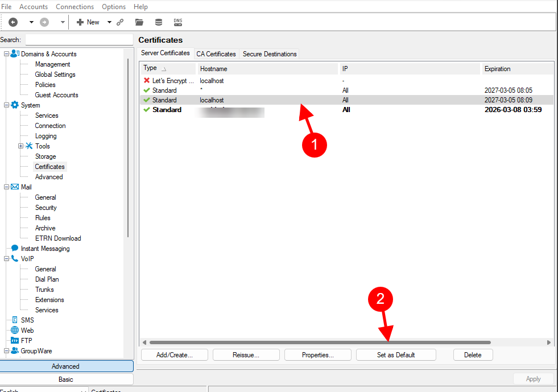Click the Instant Messaging chat bubble icon
The image size is (558, 392).
tap(15, 249)
